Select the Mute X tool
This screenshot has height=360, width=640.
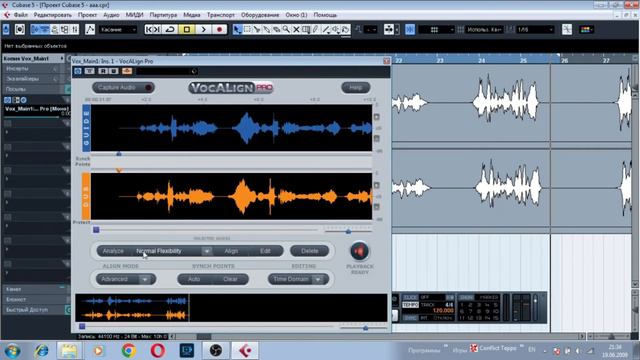pyautogui.click(x=296, y=29)
